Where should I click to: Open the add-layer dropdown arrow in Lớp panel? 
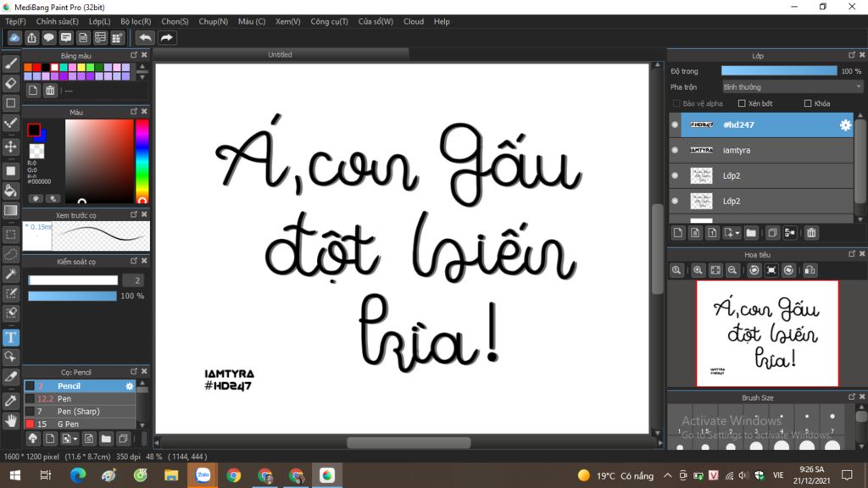click(x=738, y=233)
